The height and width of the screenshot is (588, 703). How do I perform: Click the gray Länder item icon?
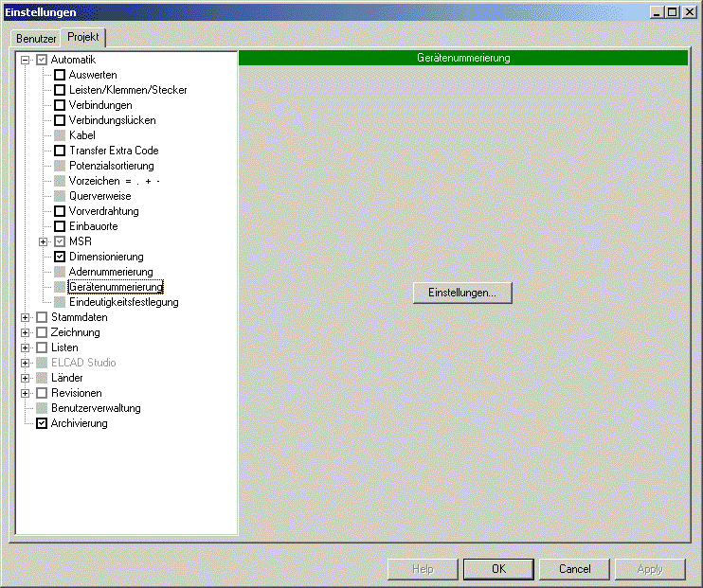coord(42,378)
